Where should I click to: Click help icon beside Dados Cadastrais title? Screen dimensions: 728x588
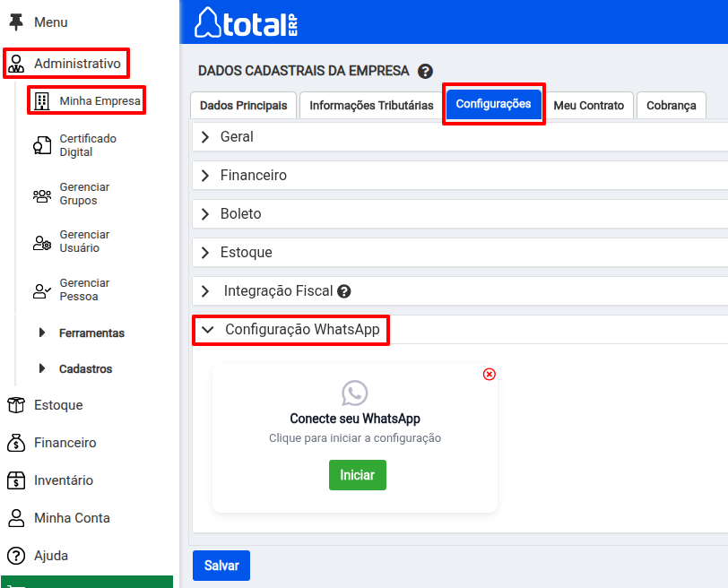point(425,71)
